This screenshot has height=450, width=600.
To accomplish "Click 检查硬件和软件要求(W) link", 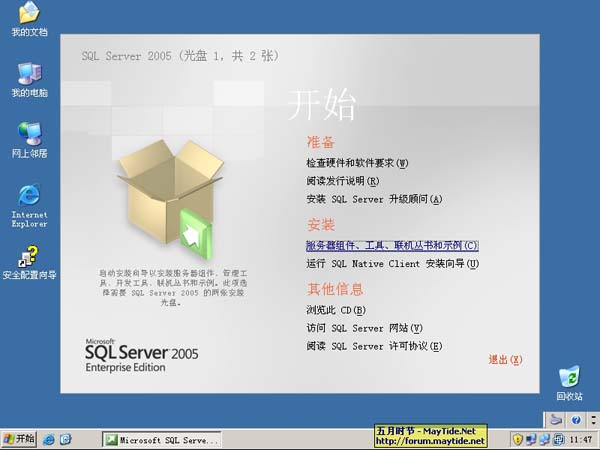I will [x=357, y=162].
